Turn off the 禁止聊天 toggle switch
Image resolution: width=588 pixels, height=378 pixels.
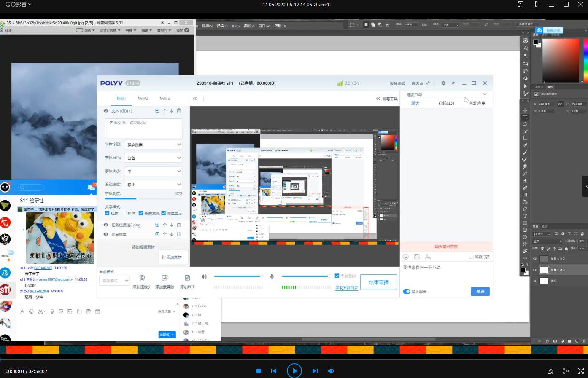407,292
